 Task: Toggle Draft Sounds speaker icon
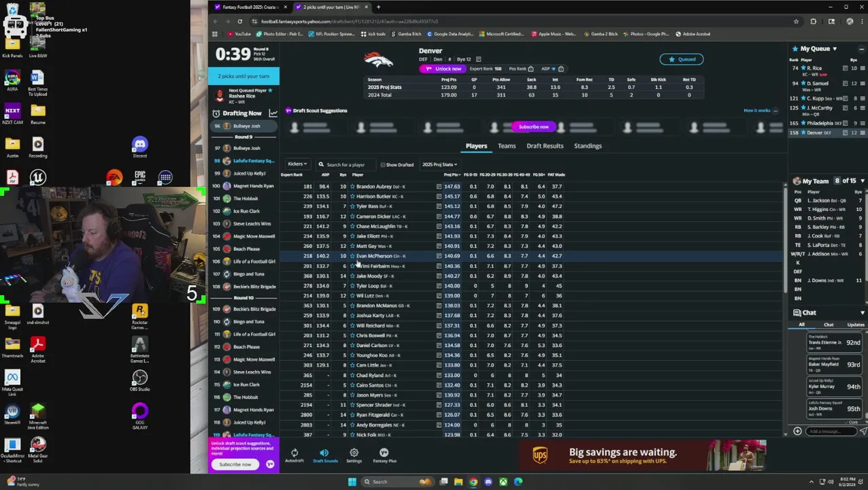pyautogui.click(x=324, y=453)
